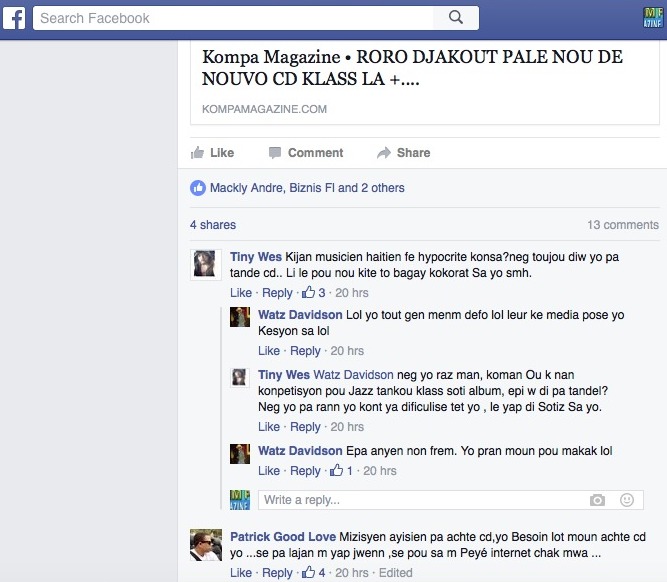
Task: View the 3 likes thumbs-up on Tiny Wes comment
Action: coord(313,293)
